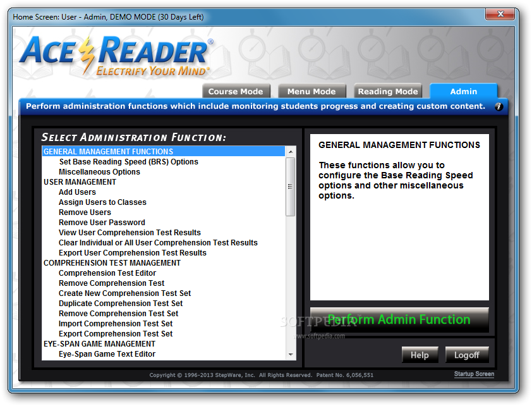Image resolution: width=532 pixels, height=406 pixels.
Task: Switch to the Reading Mode tab
Action: pos(388,91)
